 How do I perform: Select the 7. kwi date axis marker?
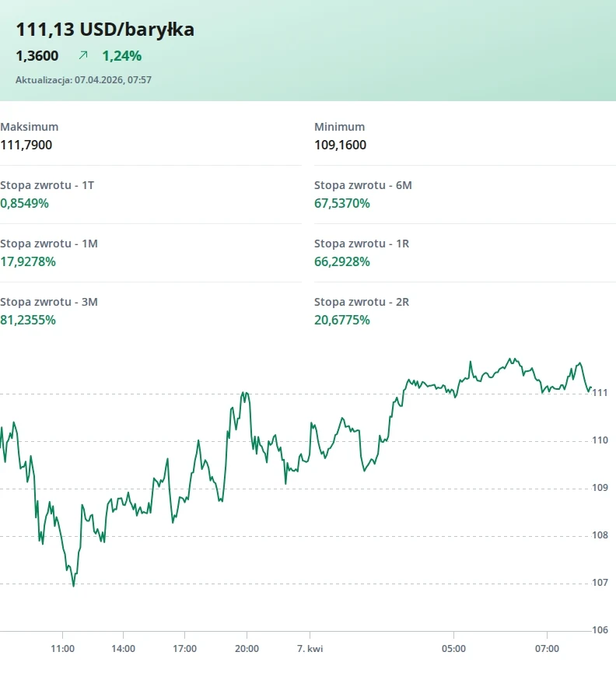[x=310, y=648]
